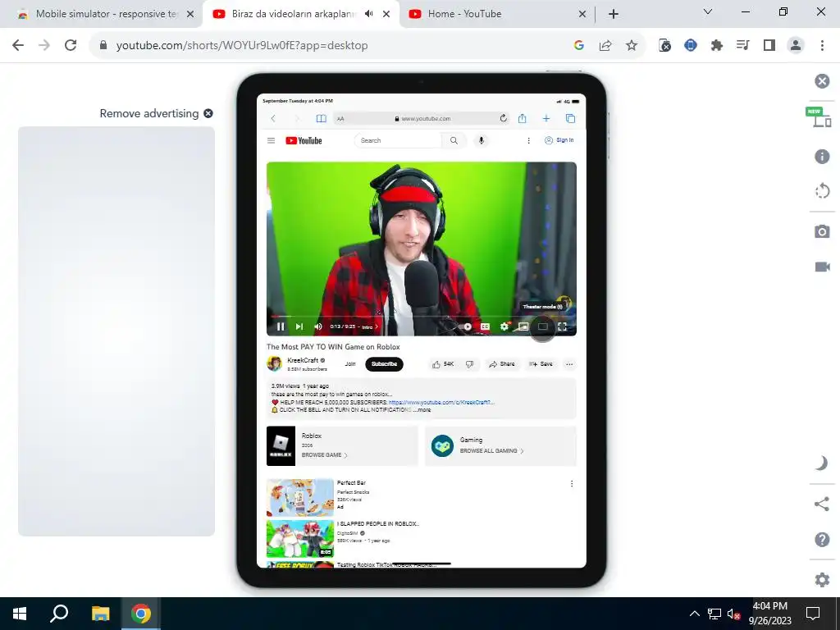This screenshot has height=630, width=840.
Task: Open Mobile simulator settings gear
Action: (822, 580)
